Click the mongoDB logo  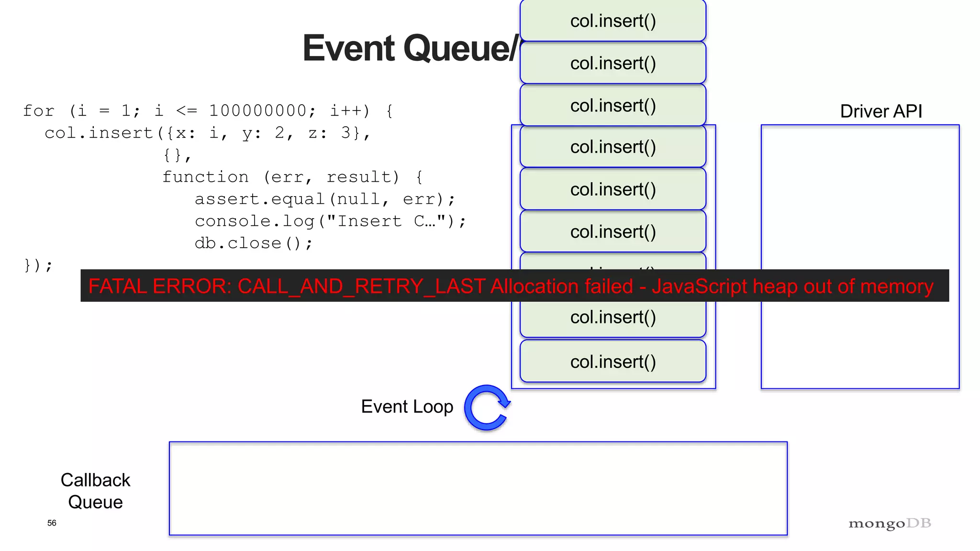pyautogui.click(x=890, y=523)
